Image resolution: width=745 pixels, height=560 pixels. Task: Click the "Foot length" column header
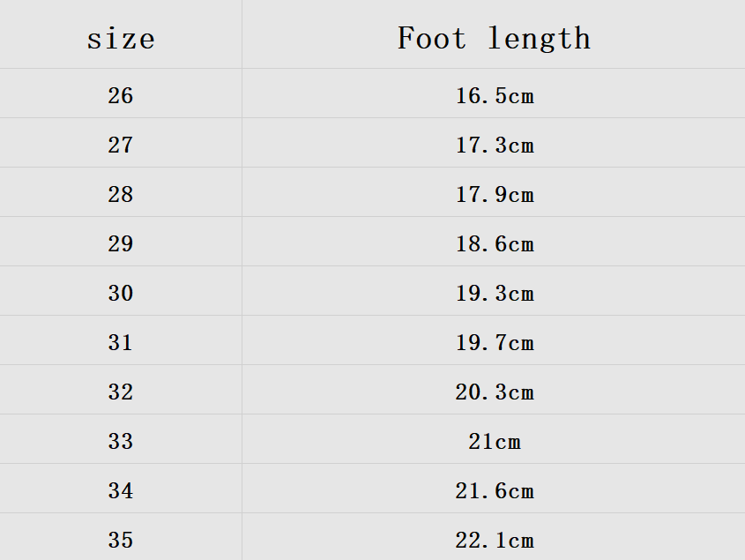click(494, 38)
